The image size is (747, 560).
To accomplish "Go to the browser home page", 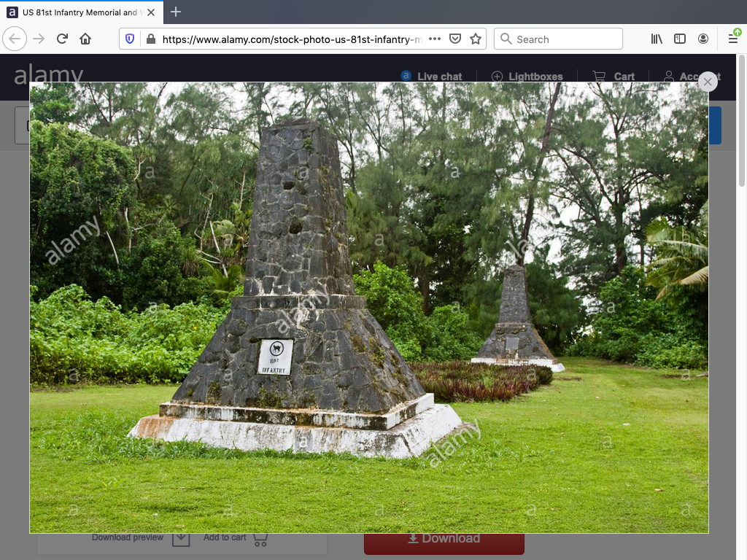I will pyautogui.click(x=85, y=39).
